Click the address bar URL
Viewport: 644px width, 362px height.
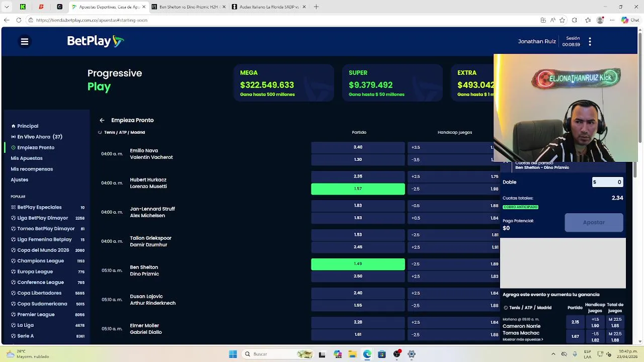(x=92, y=20)
